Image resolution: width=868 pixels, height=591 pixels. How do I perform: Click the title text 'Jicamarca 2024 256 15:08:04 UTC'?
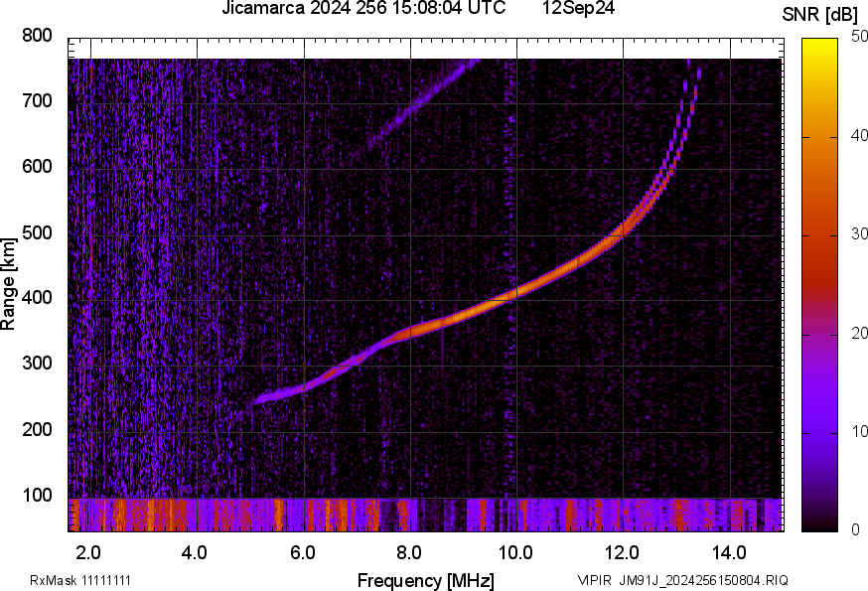tap(363, 8)
